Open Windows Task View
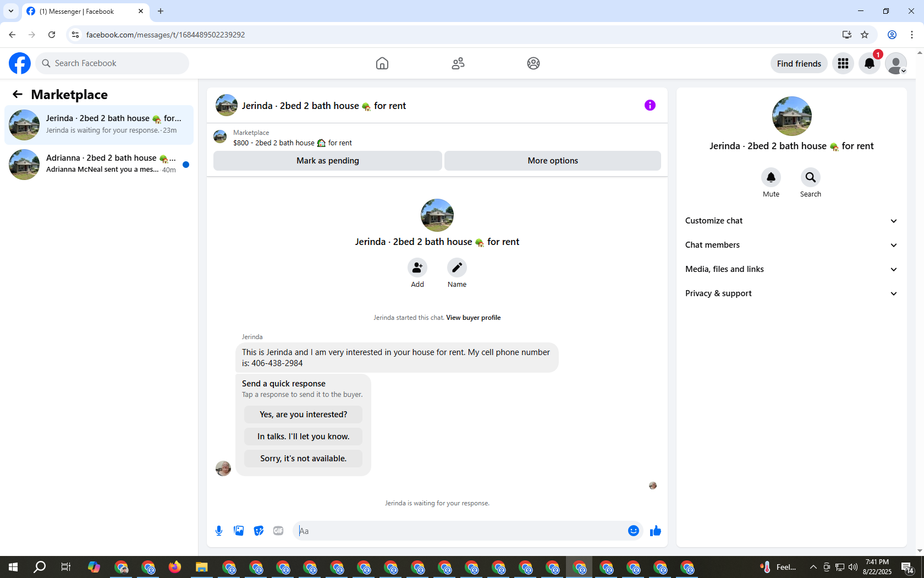Viewport: 924px width, 578px height. (x=66, y=567)
